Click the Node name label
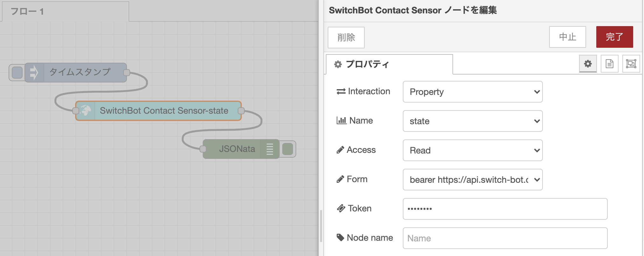This screenshot has height=256, width=644. (x=370, y=238)
